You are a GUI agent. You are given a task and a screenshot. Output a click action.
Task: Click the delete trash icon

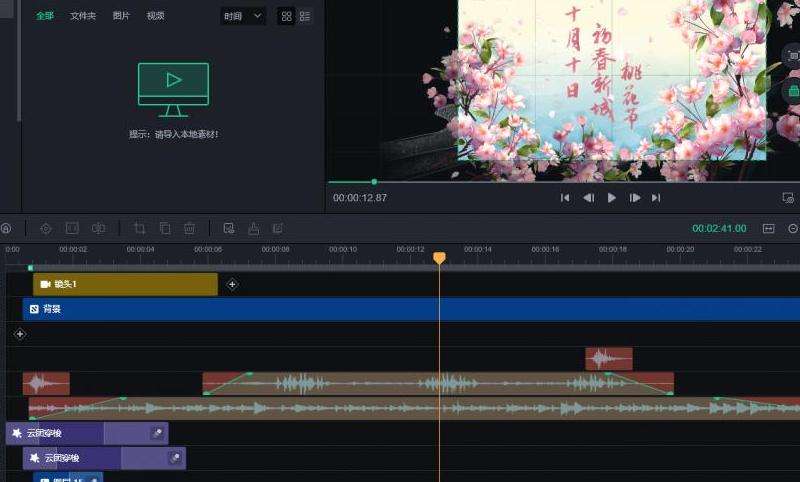(x=189, y=228)
